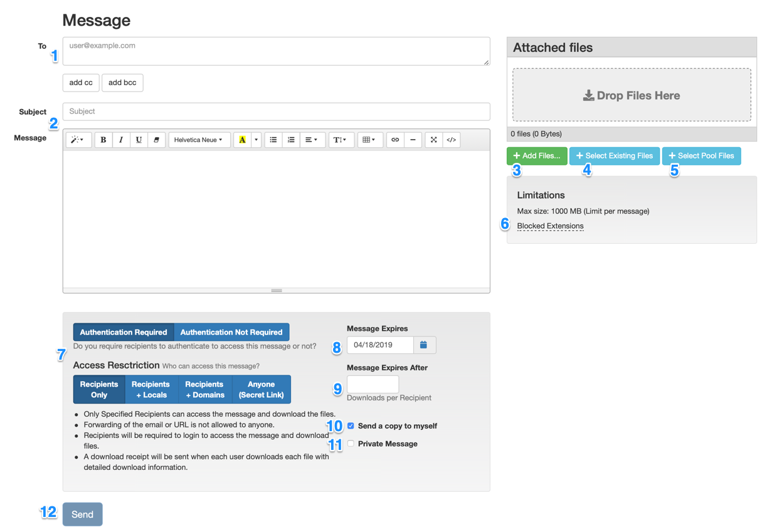Open the calendar date picker icon

coord(424,345)
